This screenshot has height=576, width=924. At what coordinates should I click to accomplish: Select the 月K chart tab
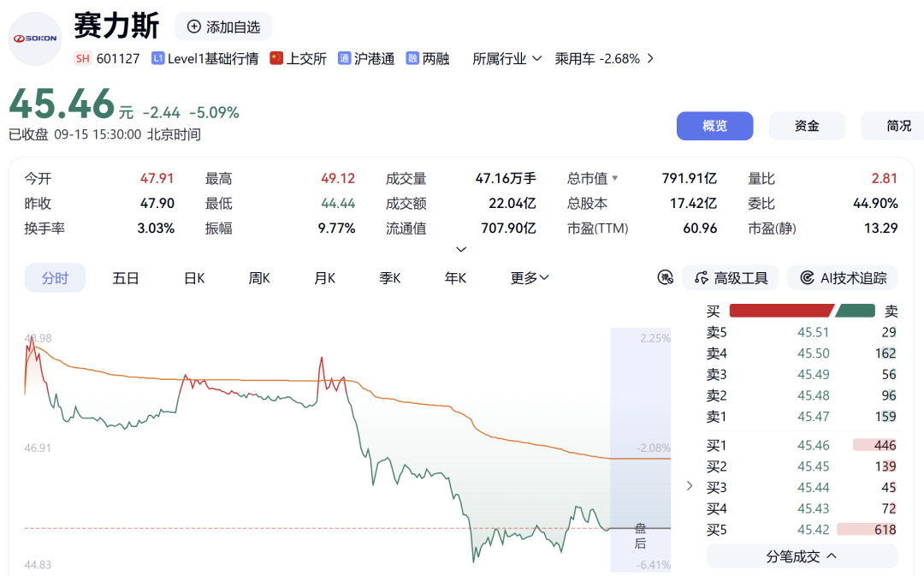pyautogui.click(x=325, y=277)
